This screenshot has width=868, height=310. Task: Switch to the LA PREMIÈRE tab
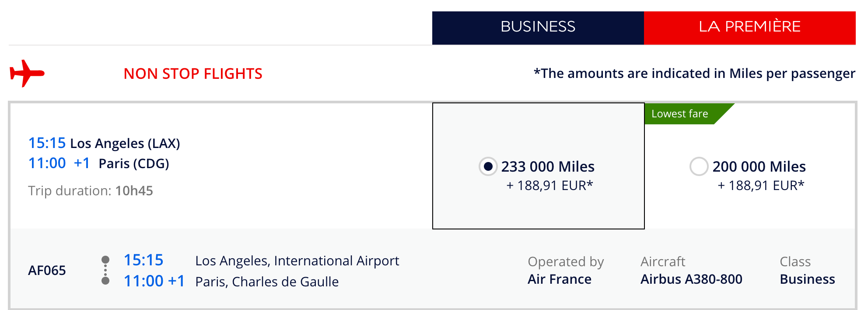click(x=749, y=28)
